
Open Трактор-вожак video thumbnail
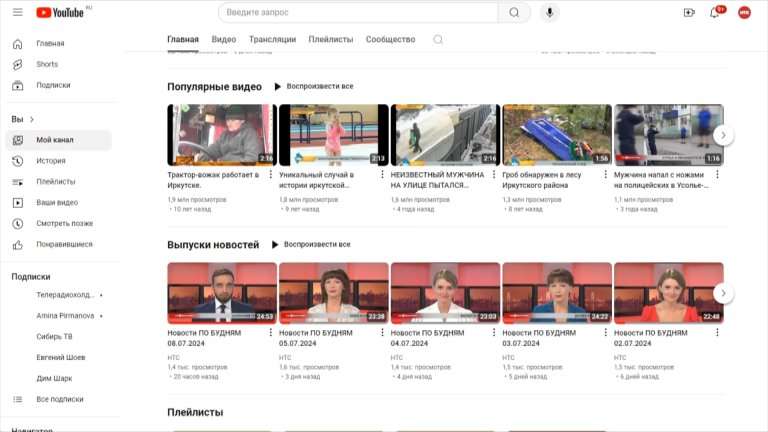coord(222,135)
